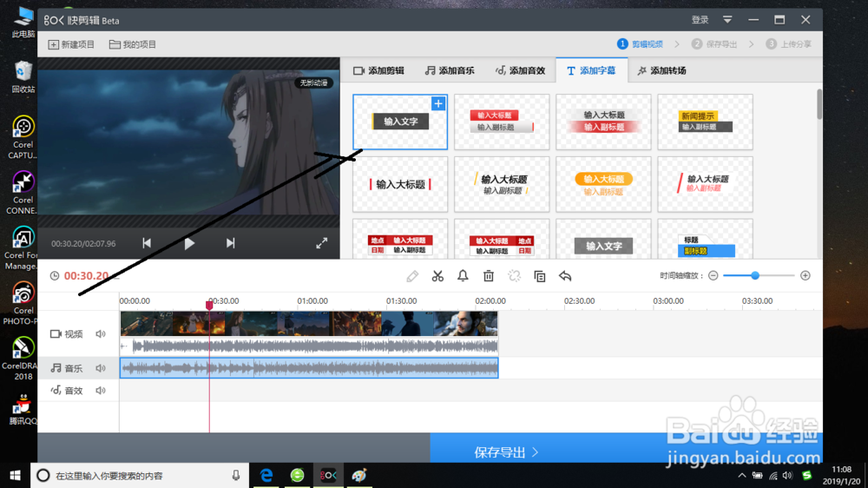
Task: Expand preview to fullscreen
Action: click(x=322, y=243)
